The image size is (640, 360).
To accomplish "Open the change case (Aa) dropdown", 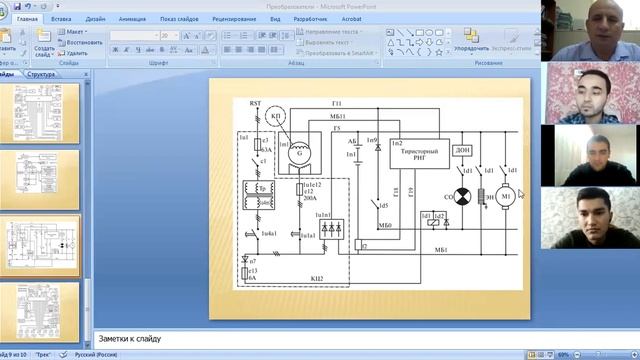I will (189, 50).
